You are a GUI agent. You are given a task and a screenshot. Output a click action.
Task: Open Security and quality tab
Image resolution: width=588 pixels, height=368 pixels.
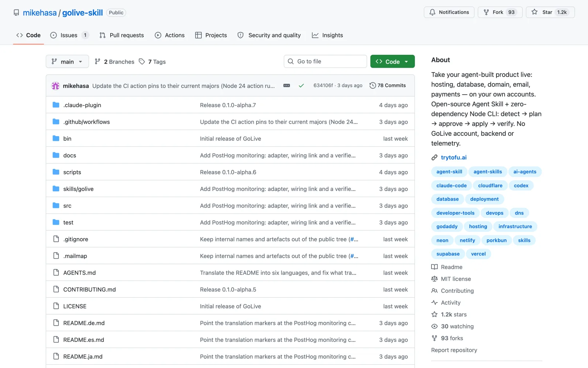tap(269, 35)
